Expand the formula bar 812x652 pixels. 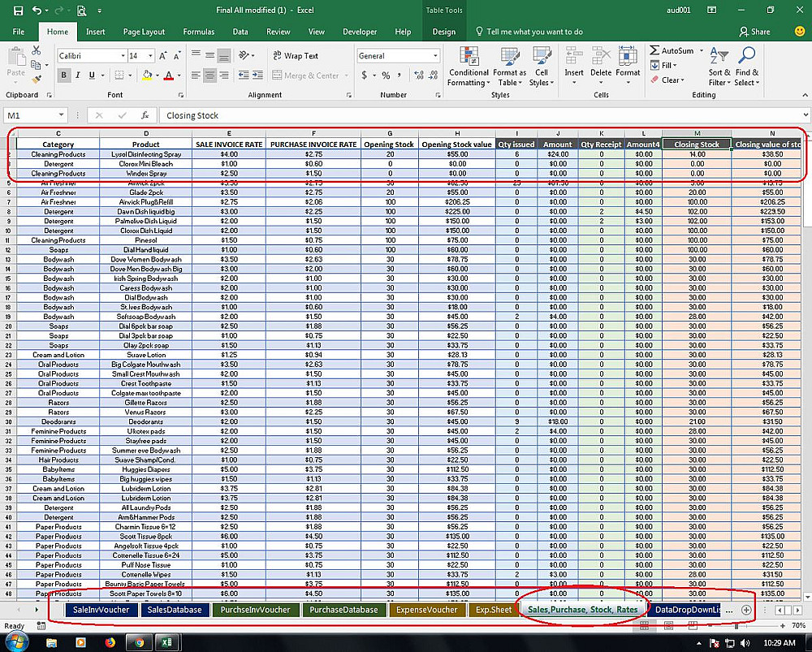pos(806,115)
